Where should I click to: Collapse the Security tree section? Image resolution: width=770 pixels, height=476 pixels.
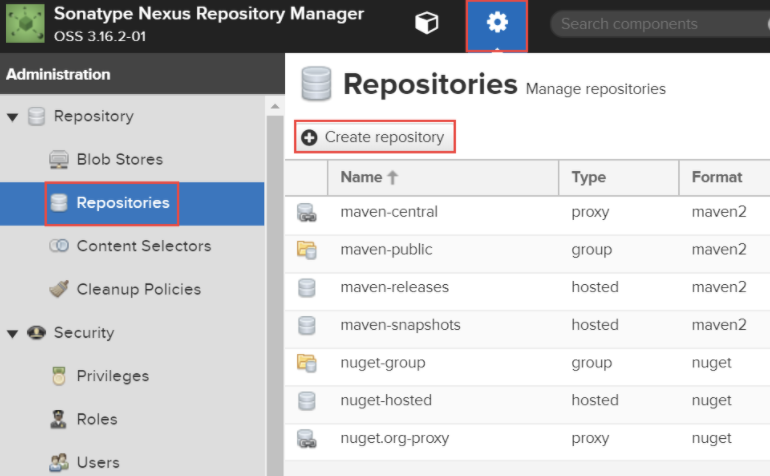13,334
